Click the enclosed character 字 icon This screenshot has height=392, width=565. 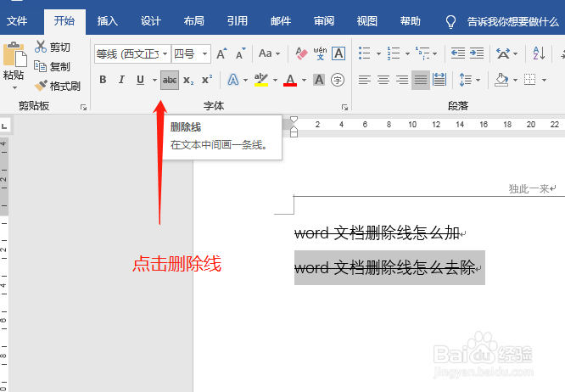[x=338, y=80]
